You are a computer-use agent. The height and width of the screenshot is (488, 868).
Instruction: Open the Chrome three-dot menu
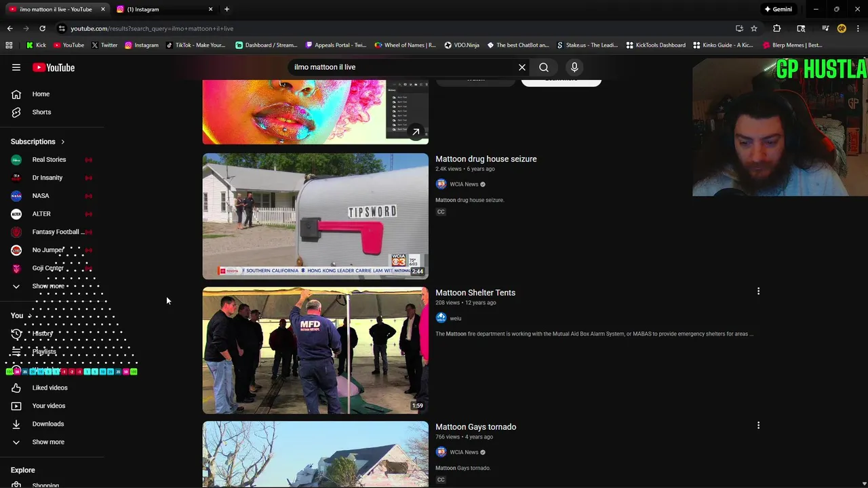858,28
